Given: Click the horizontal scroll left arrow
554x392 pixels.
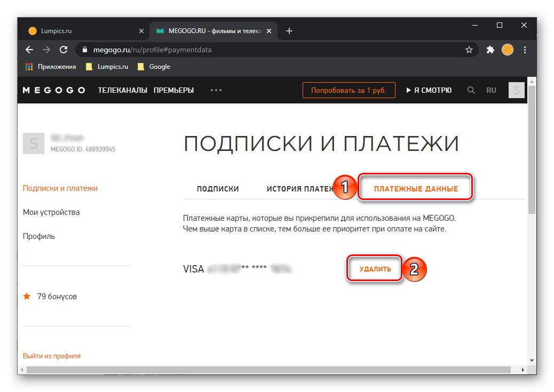Looking at the screenshot, I should (x=22, y=370).
